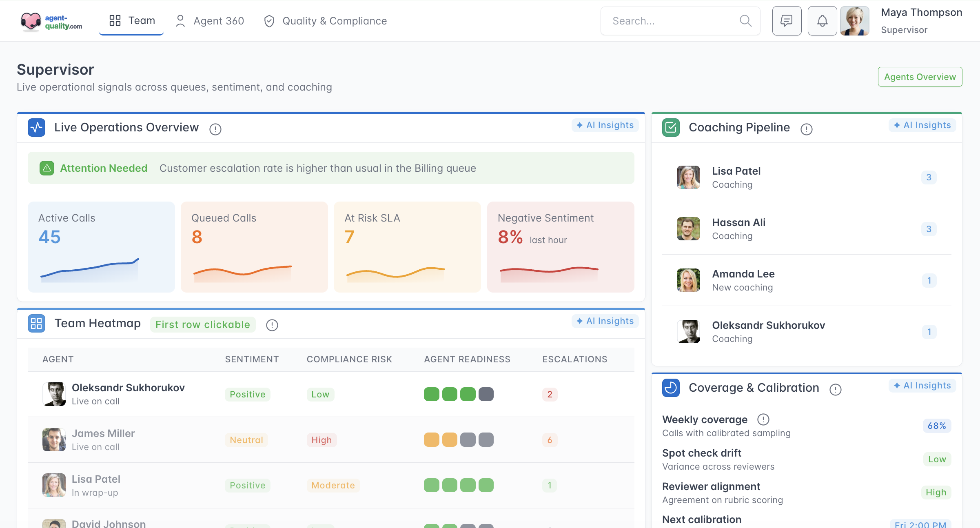
Task: Click the Team Heatmap grid icon
Action: point(36,324)
